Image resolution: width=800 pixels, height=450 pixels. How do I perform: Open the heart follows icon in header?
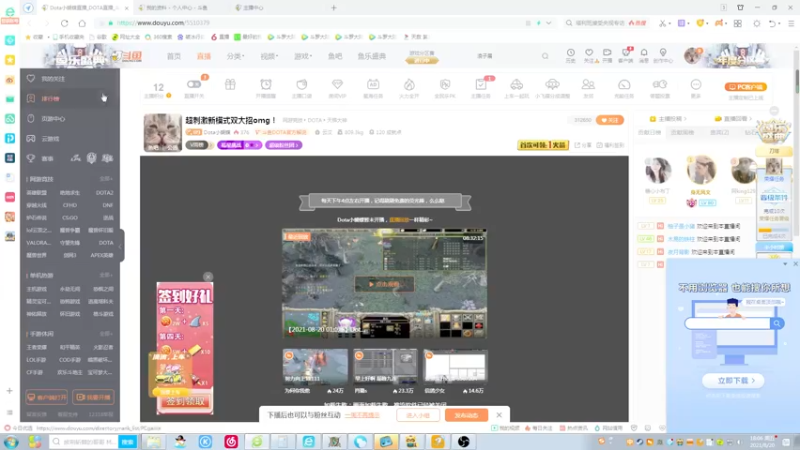click(x=589, y=53)
